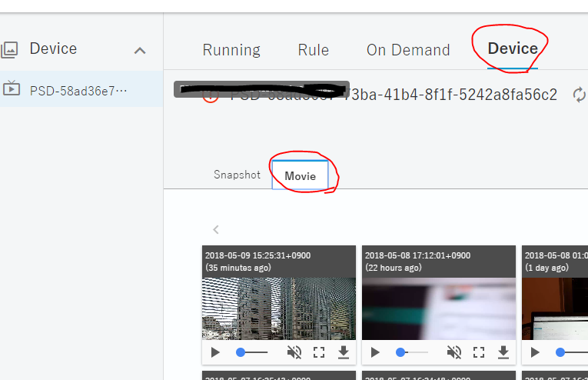Unmute the 17:12:01 movie
588x380 pixels.
(453, 352)
